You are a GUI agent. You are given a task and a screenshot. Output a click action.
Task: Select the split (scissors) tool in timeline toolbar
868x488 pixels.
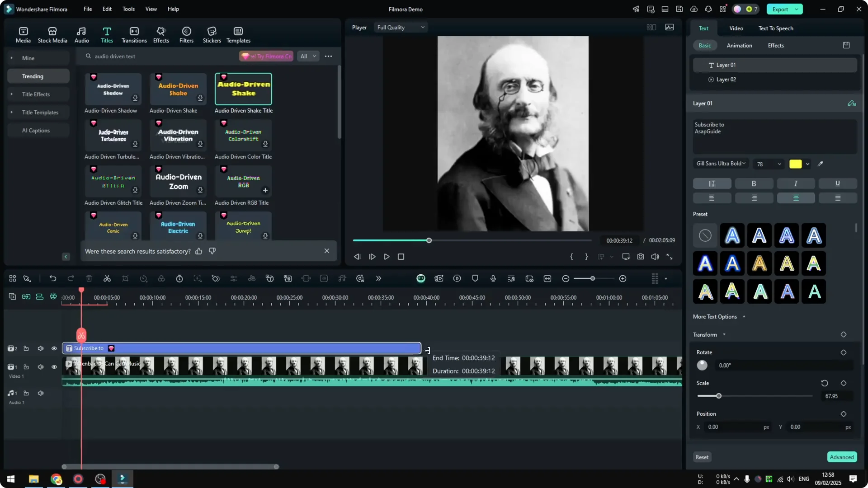107,278
